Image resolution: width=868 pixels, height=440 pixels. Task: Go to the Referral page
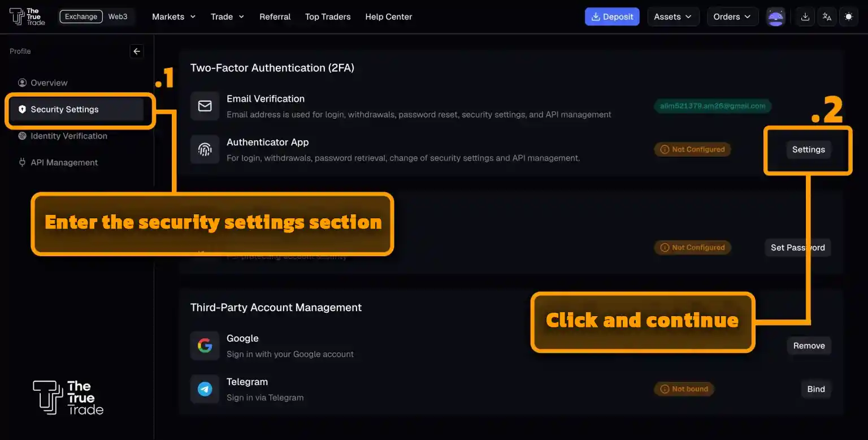(x=275, y=17)
